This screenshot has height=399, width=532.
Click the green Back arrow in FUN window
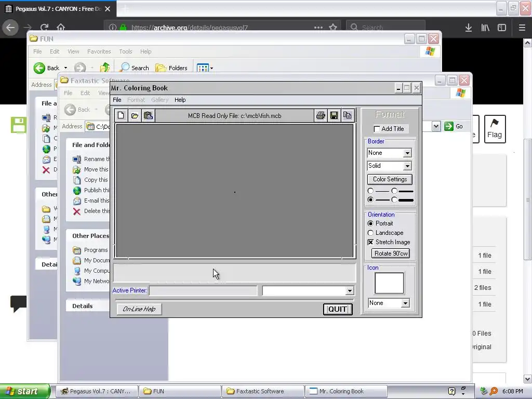tap(39, 68)
